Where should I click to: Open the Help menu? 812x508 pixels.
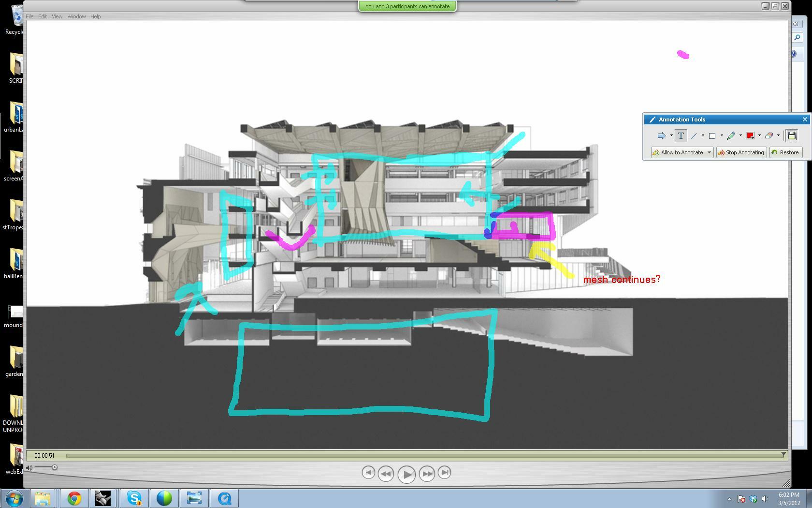coord(95,16)
